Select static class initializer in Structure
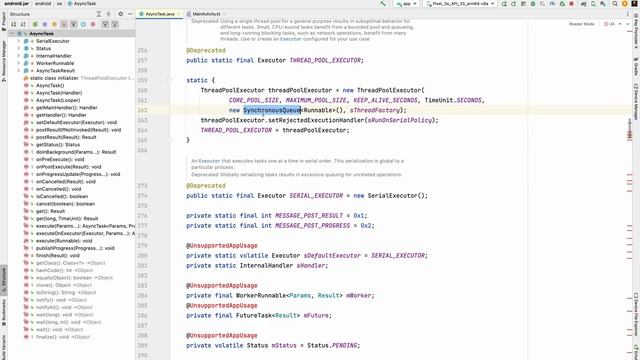Screen dimensions: 640x360 pyautogui.click(x=54, y=78)
